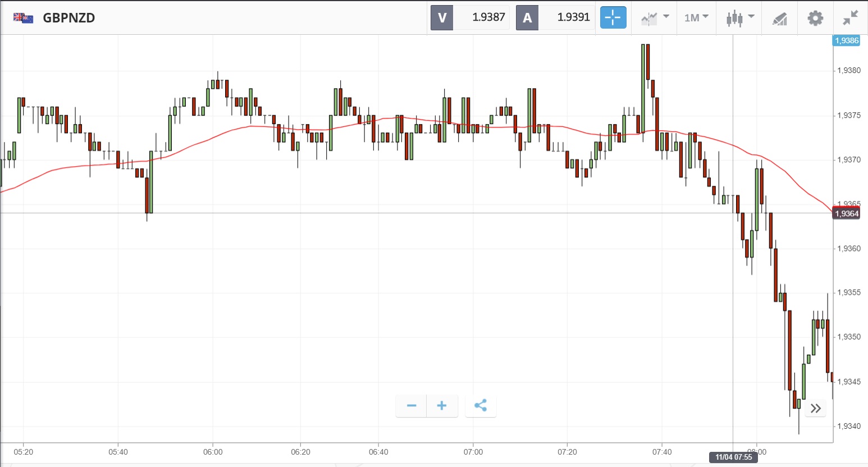The height and width of the screenshot is (467, 868).
Task: Click the 1,9370 price axis label
Action: 848,159
